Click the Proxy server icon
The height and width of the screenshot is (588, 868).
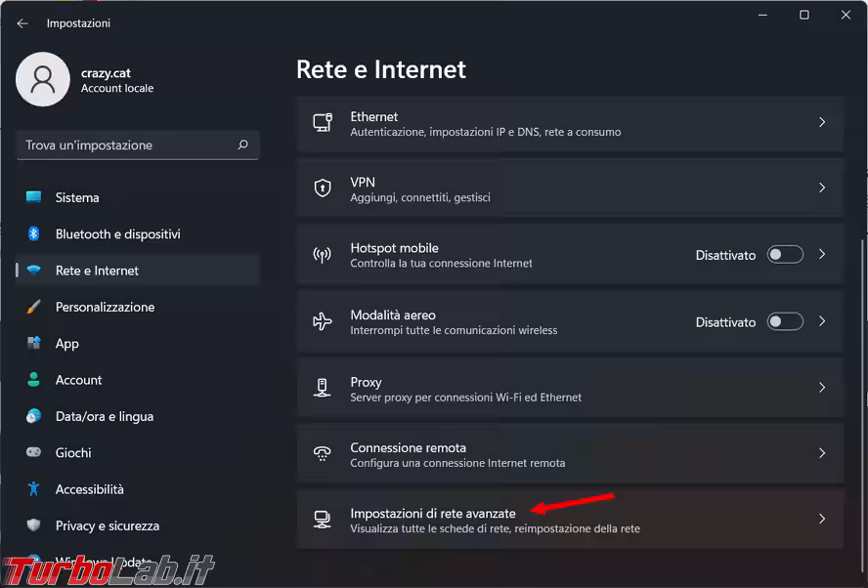point(323,388)
